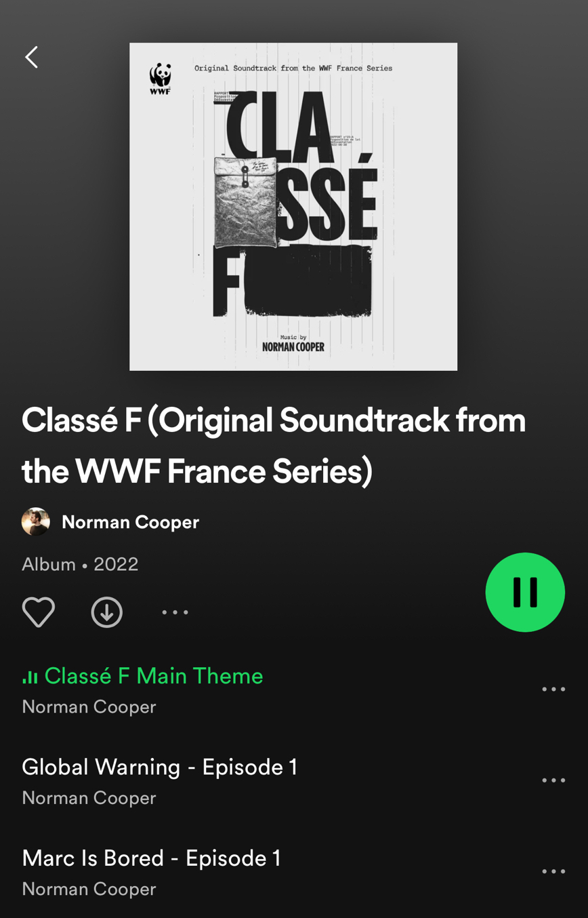
Task: Pause playback with the green button
Action: 525,592
